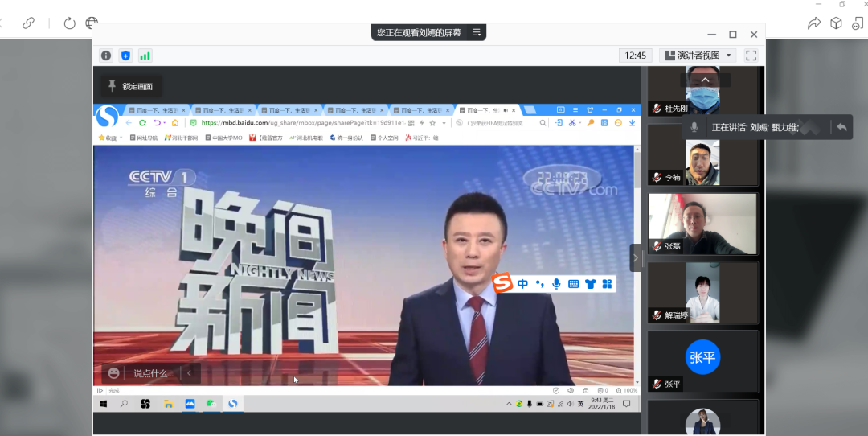Click the scissors screenshot tool icon
This screenshot has width=868, height=436.
click(572, 123)
